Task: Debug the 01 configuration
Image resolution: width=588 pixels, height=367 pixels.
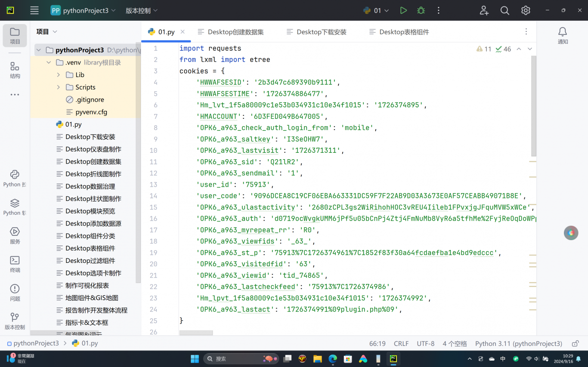Action: 421,10
